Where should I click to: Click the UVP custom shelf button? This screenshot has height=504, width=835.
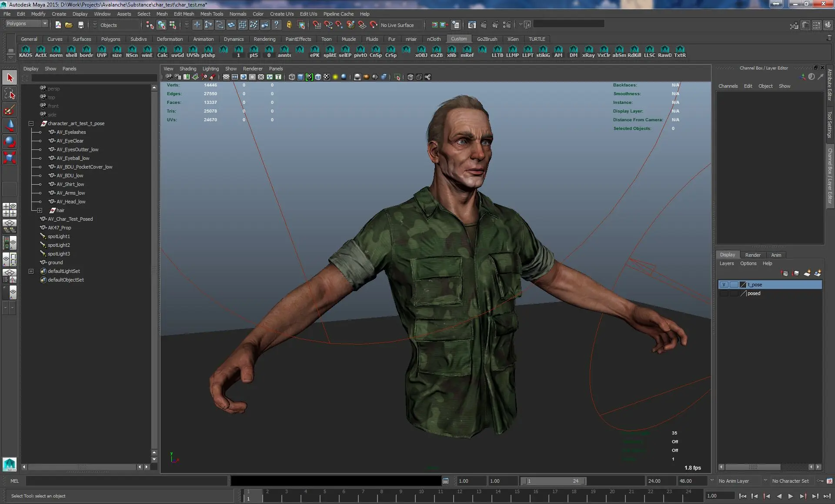(x=102, y=51)
